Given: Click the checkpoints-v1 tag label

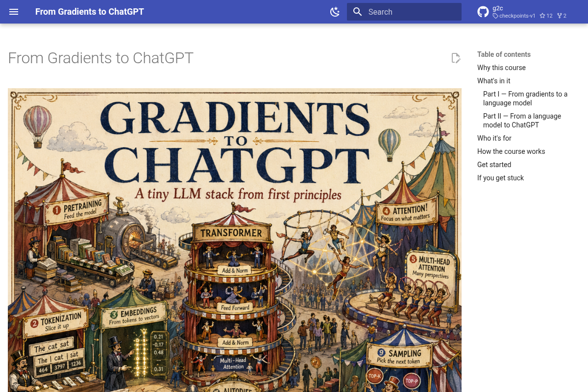Looking at the screenshot, I should point(514,16).
